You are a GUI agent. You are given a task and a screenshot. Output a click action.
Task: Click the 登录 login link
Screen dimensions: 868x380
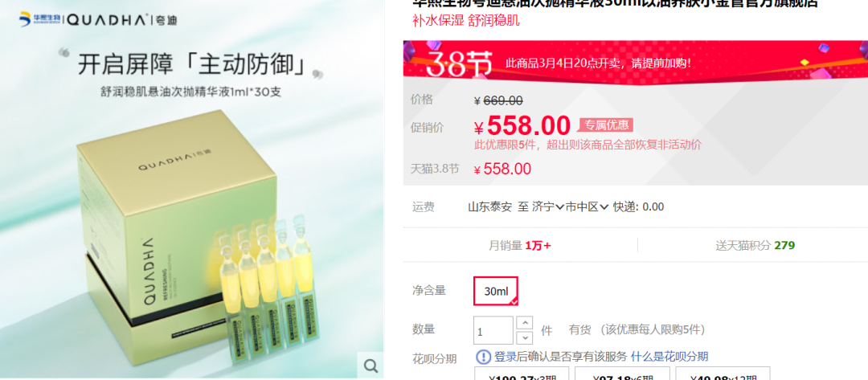506,356
